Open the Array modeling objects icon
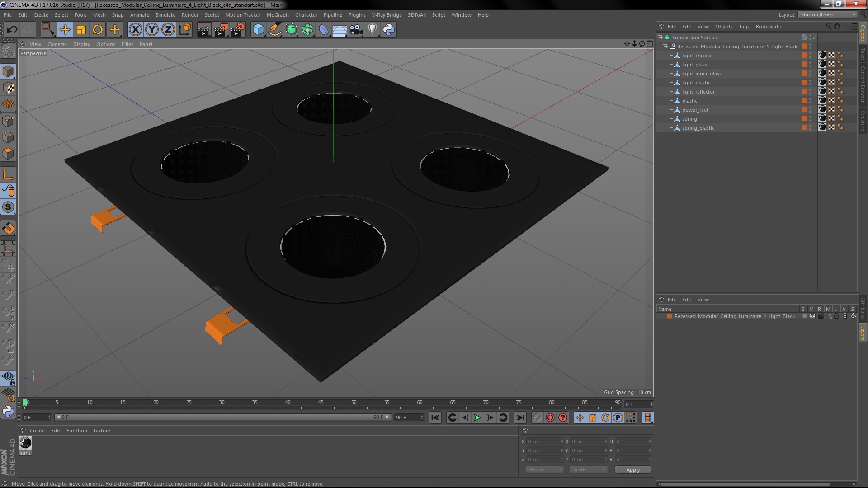The width and height of the screenshot is (868, 488). (x=307, y=30)
